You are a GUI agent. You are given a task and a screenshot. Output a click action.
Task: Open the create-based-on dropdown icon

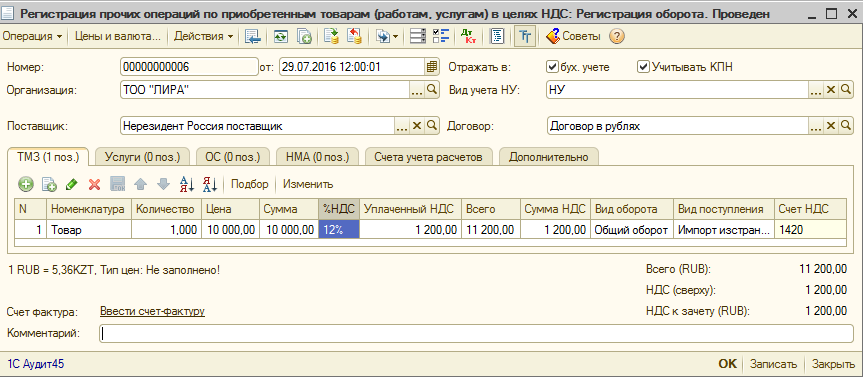coord(387,37)
